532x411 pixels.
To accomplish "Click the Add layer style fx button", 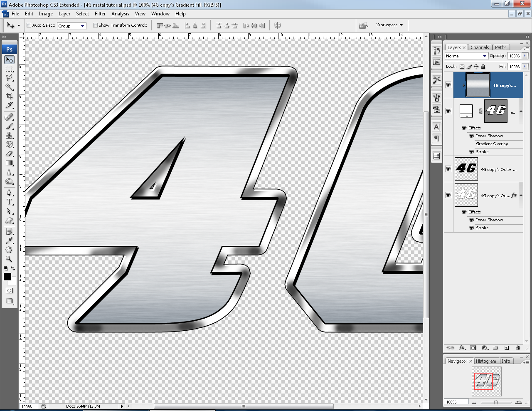I will (462, 348).
